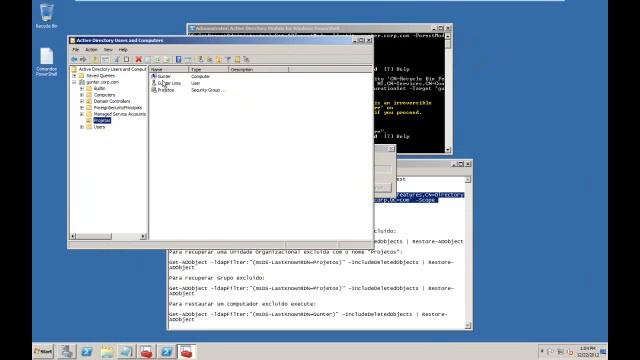This screenshot has width=640, height=360.
Task: Expand the ForeignSecurityPrincipals node
Action: (82, 108)
